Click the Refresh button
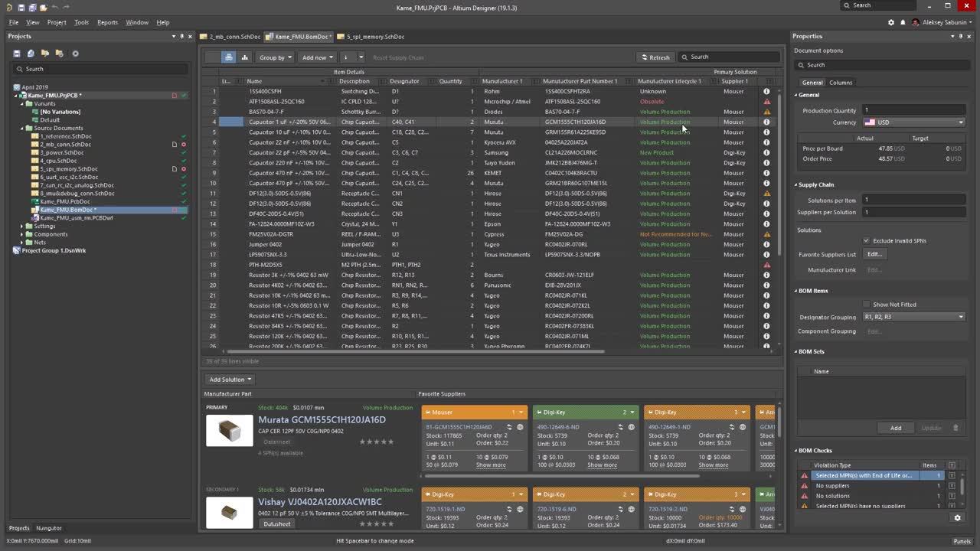Screen dimensions: 980x551 (655, 57)
